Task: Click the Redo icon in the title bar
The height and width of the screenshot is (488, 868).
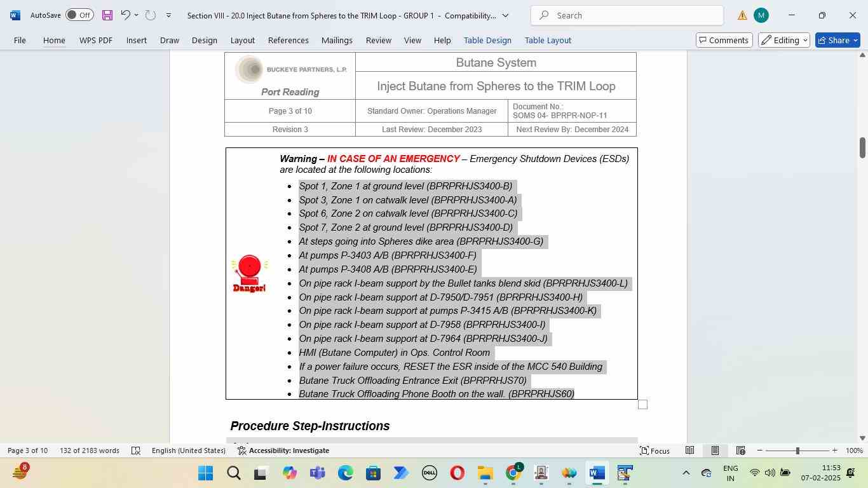Action: (x=151, y=15)
